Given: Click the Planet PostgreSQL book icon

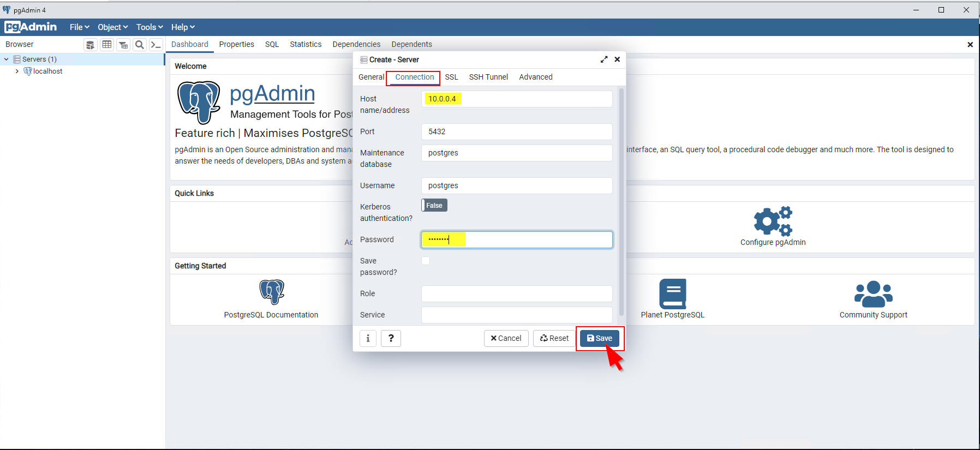Looking at the screenshot, I should click(673, 294).
